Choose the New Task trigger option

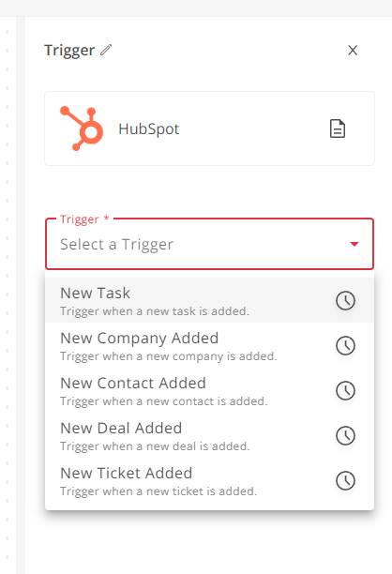click(x=209, y=300)
